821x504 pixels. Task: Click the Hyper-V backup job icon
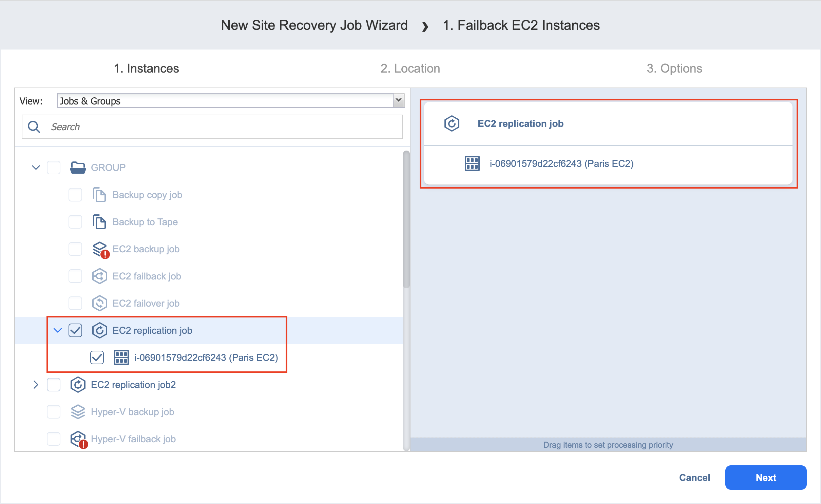coord(78,412)
